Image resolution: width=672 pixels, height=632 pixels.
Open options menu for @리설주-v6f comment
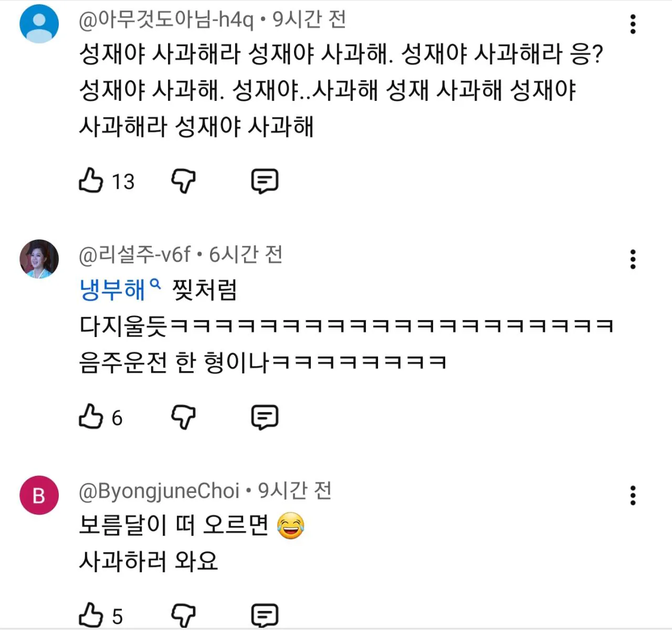pyautogui.click(x=633, y=259)
